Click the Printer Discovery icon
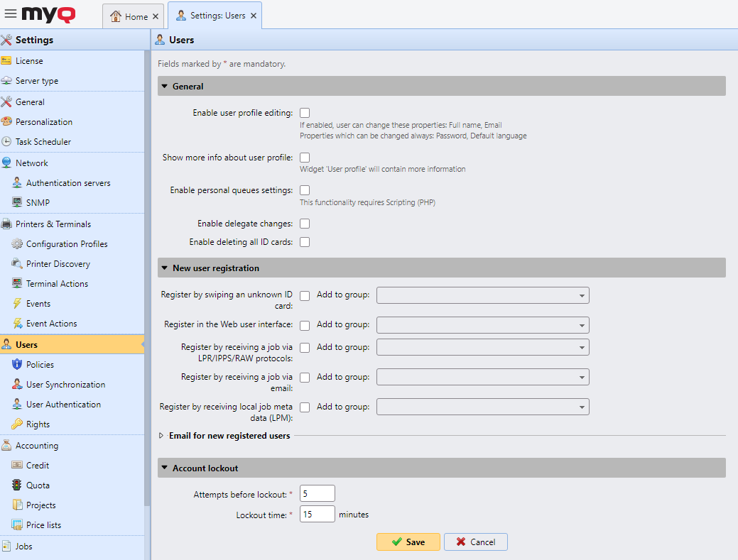Image resolution: width=738 pixels, height=560 pixels. (17, 264)
